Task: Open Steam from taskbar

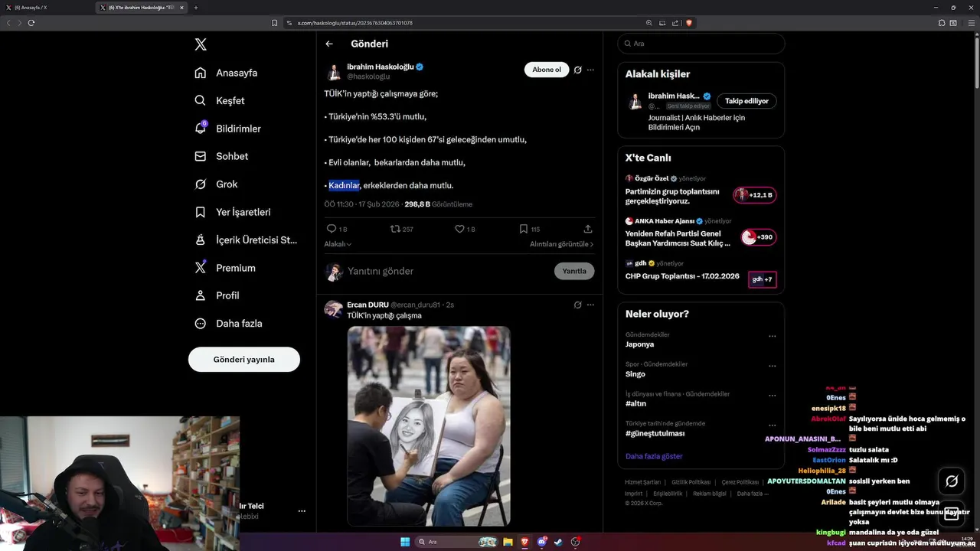Action: 558,542
